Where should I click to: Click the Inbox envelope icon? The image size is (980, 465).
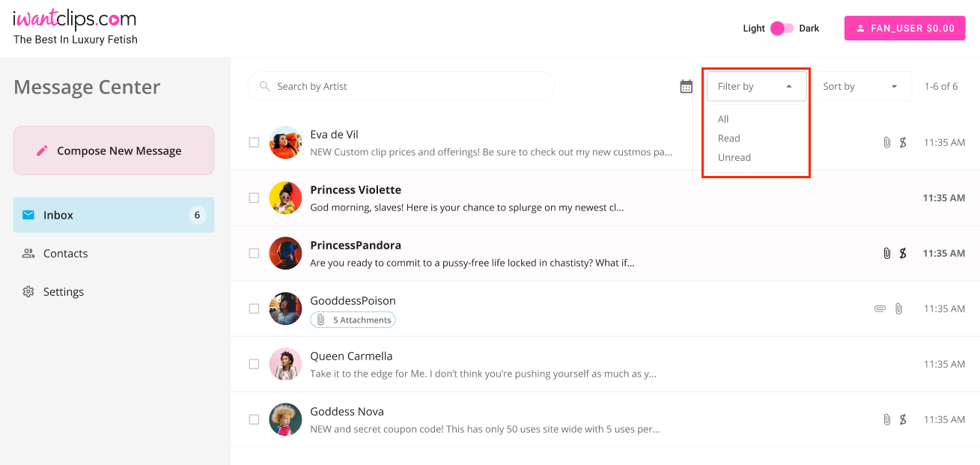28,215
